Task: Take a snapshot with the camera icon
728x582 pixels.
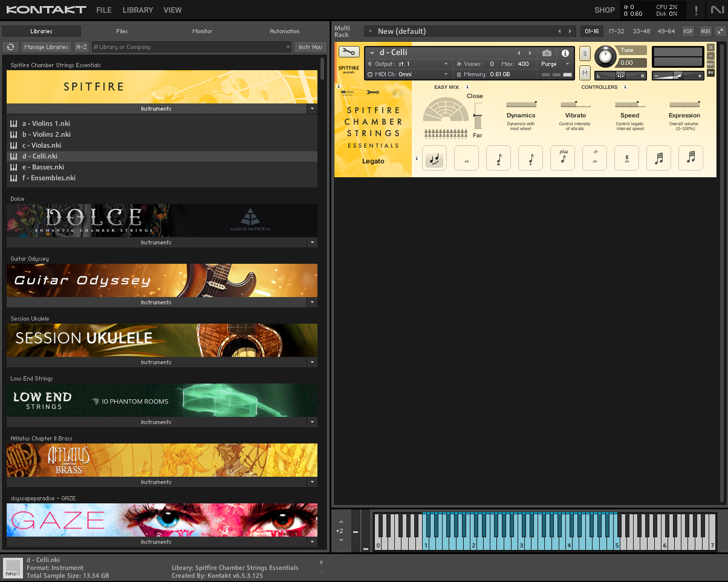Action: [547, 53]
